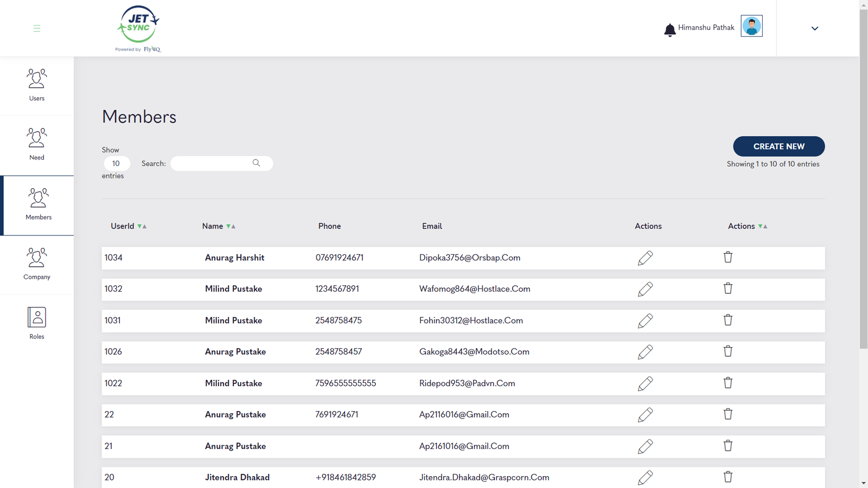The image size is (868, 488).
Task: Click name Anurag Harshit
Action: click(x=234, y=258)
